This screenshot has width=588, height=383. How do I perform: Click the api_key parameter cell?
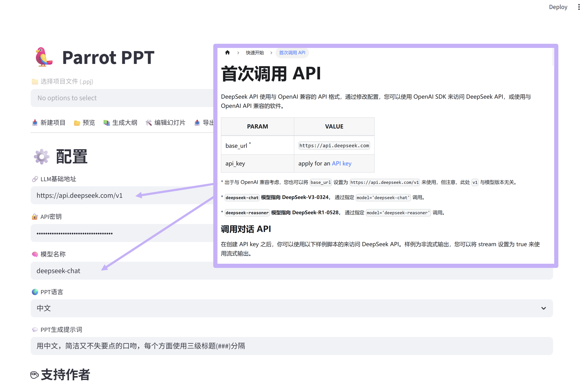pyautogui.click(x=257, y=163)
